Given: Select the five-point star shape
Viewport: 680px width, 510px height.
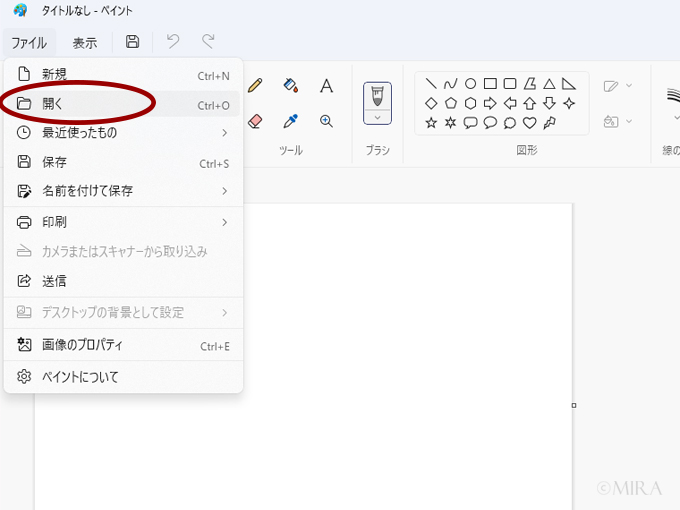Looking at the screenshot, I should [431, 123].
